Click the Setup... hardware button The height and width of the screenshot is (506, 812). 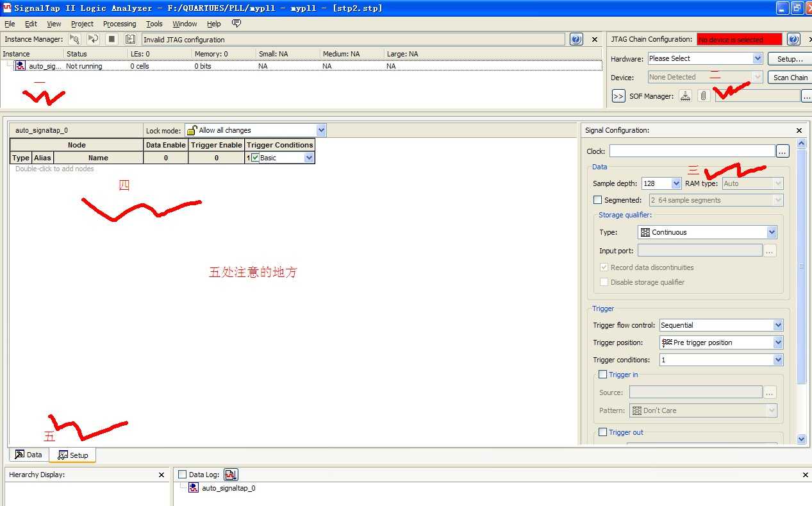(x=790, y=59)
